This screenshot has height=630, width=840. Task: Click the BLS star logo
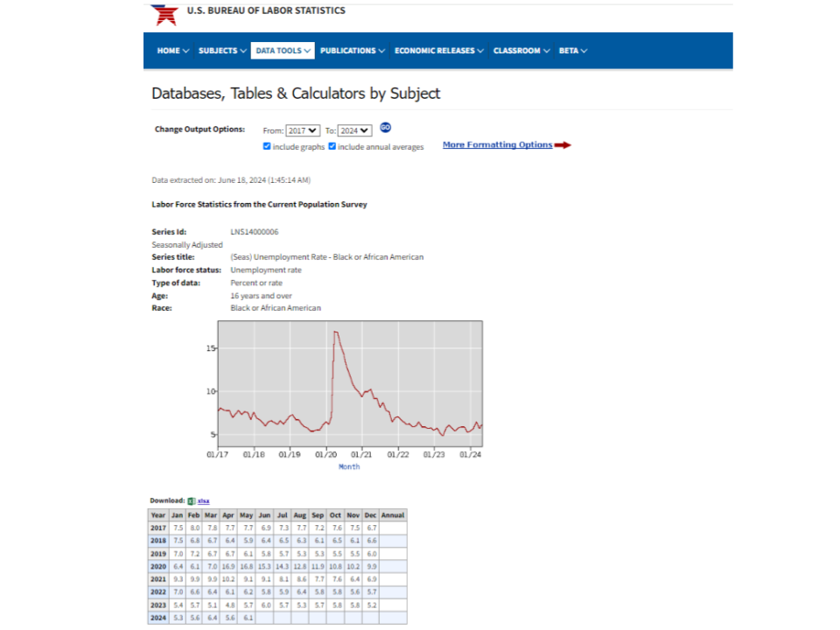[x=164, y=13]
